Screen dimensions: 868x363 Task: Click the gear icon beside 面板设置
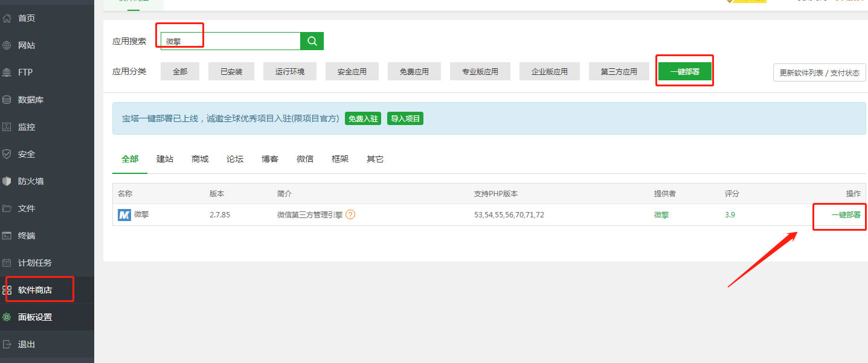(7, 317)
